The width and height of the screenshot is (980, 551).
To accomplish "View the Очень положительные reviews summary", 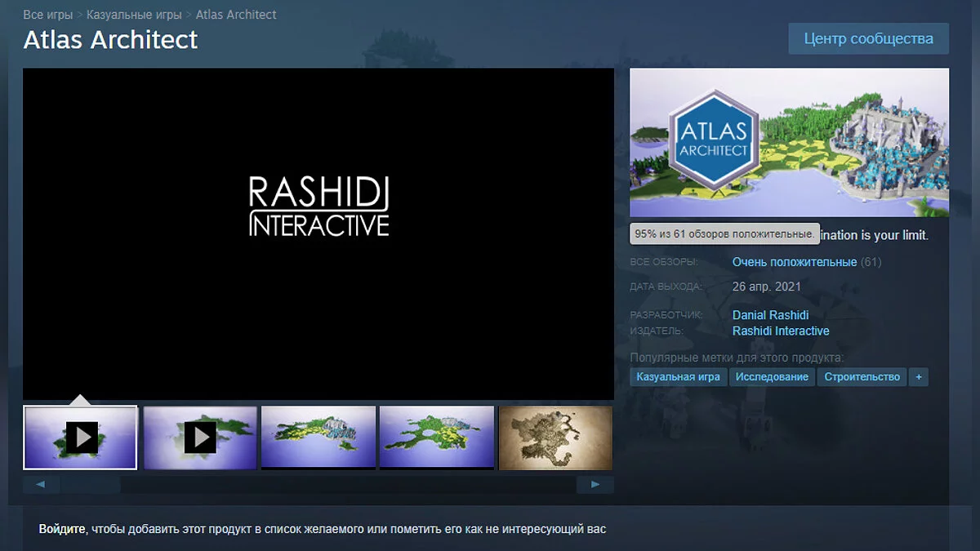I will [795, 262].
